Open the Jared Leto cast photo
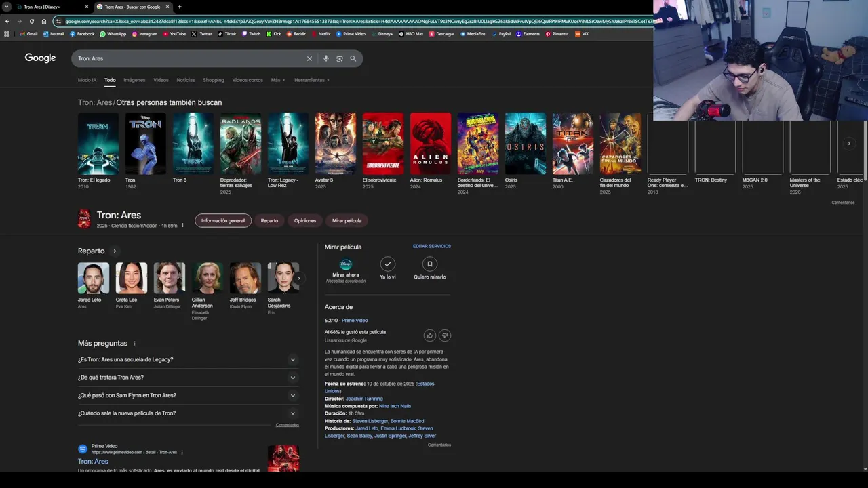Viewport: 868px width, 488px height. coord(94,278)
